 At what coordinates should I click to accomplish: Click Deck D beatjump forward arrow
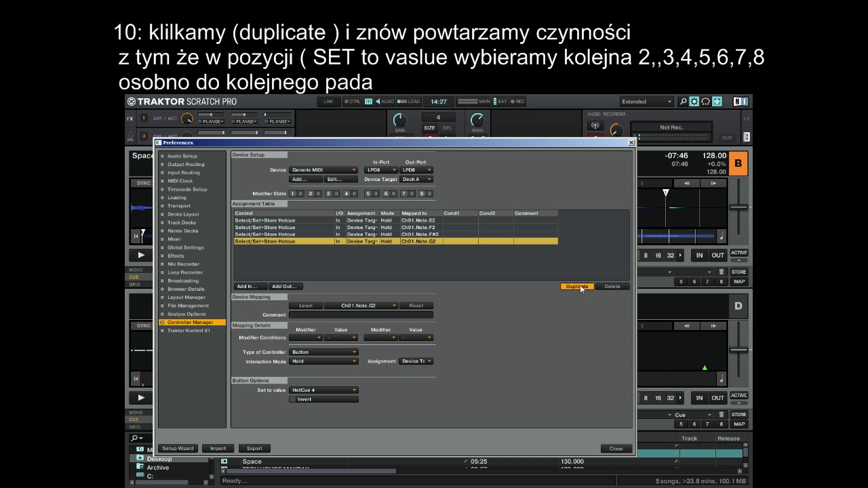point(713,325)
